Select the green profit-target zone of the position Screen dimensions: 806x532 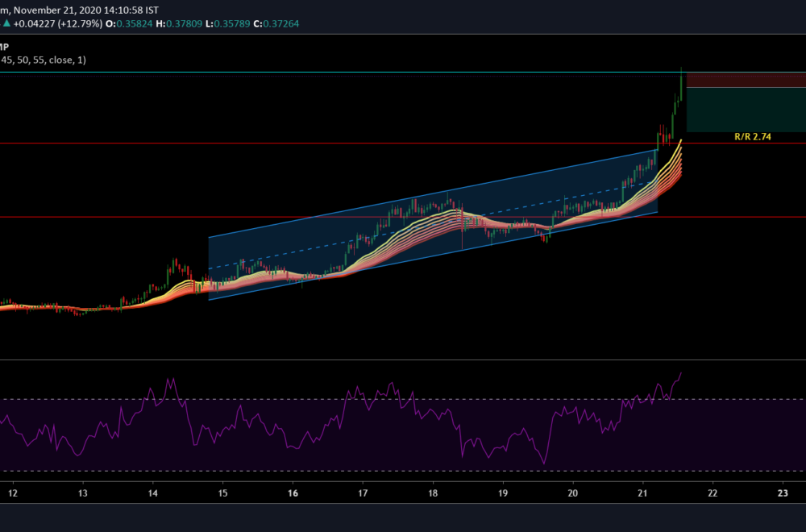pos(746,110)
